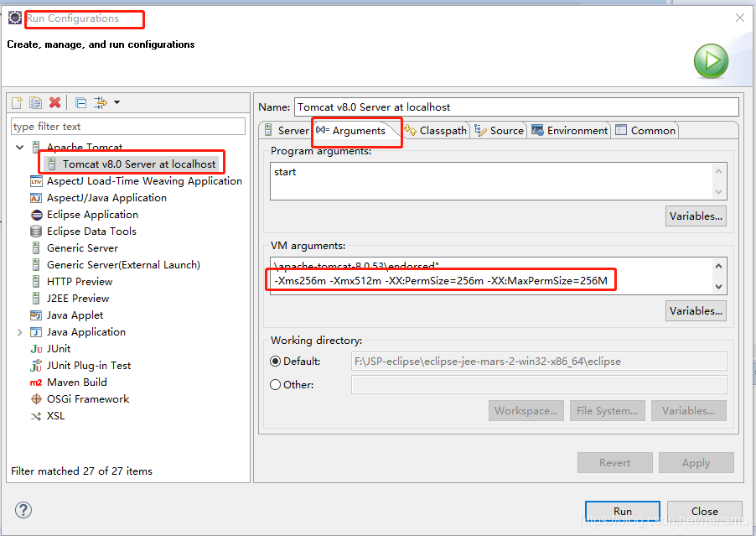This screenshot has height=536, width=756.
Task: Click the filter launch configurations icon
Action: click(x=101, y=102)
